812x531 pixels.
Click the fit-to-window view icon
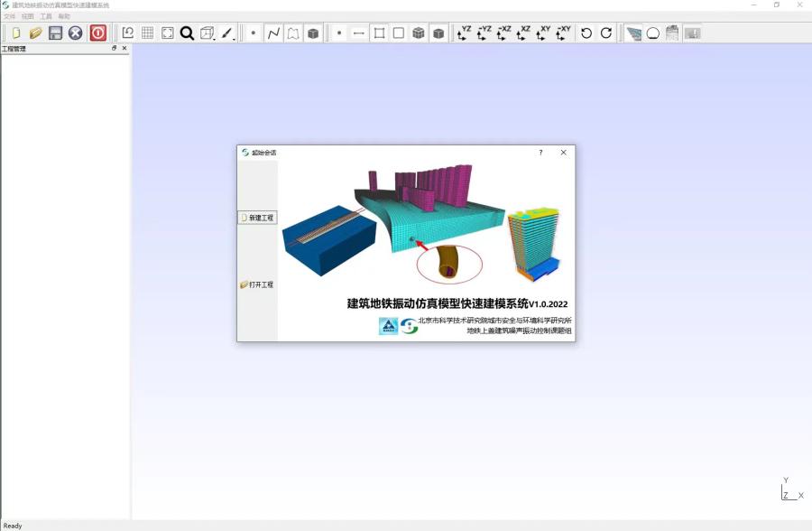168,33
